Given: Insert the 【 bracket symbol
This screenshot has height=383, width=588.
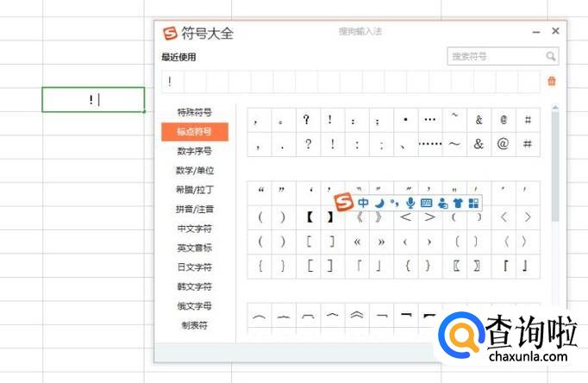Looking at the screenshot, I should tap(309, 217).
